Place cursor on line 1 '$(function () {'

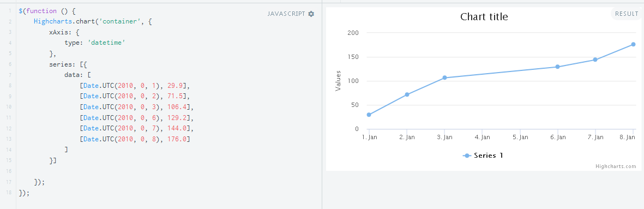[47, 11]
